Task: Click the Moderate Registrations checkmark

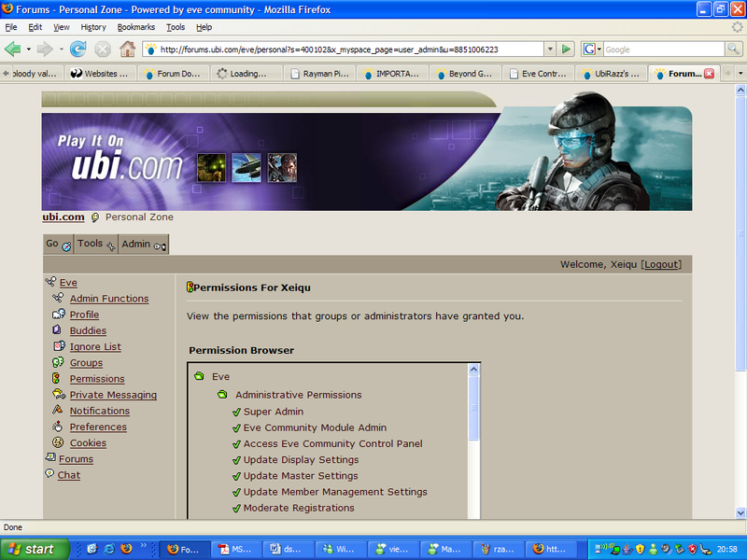Action: (x=236, y=508)
